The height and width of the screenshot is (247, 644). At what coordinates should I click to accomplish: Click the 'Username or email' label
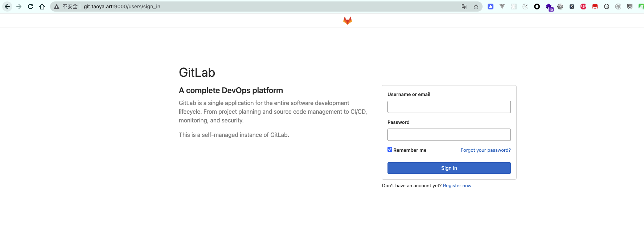409,94
